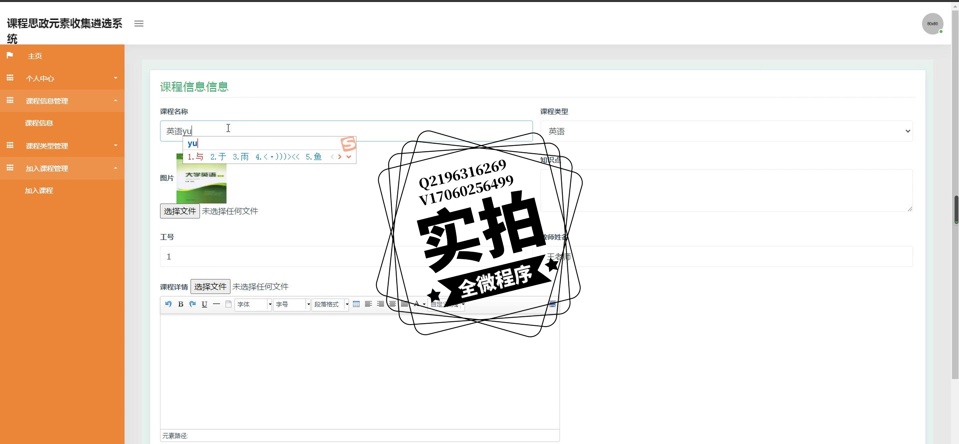Screen dimensions: 959x444
Task: Click the redo icon in editor toolbar
Action: 192,304
